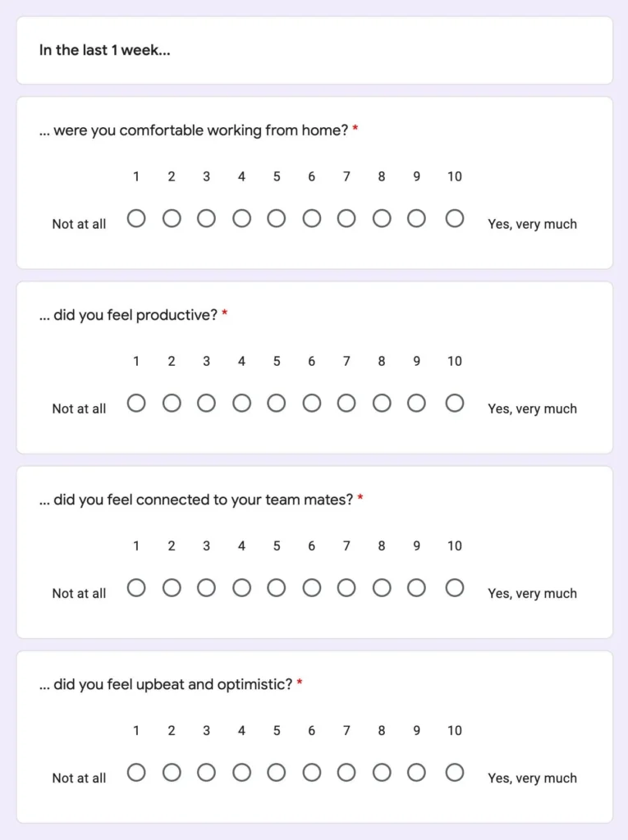The image size is (628, 840).
Task: Mark 7 on the upbeat and optimistic scale
Action: [x=346, y=773]
